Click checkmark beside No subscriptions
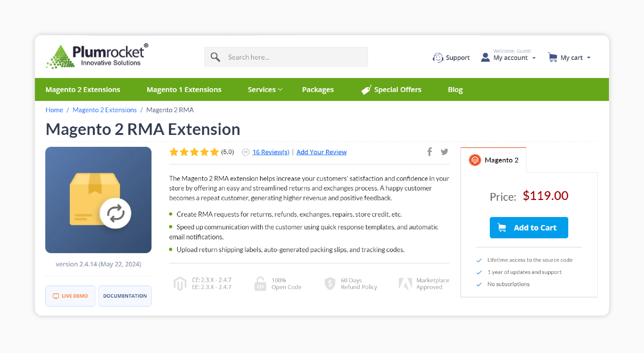This screenshot has width=644, height=353. 479,284
